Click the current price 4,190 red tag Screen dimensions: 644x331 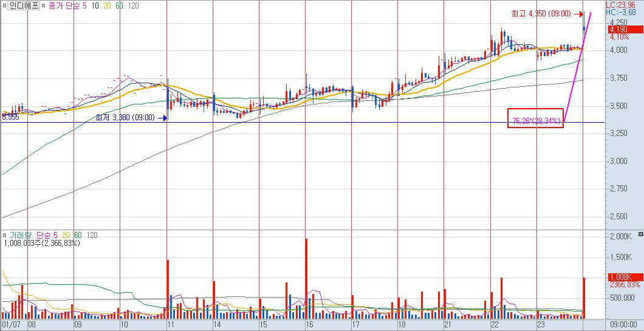click(624, 29)
